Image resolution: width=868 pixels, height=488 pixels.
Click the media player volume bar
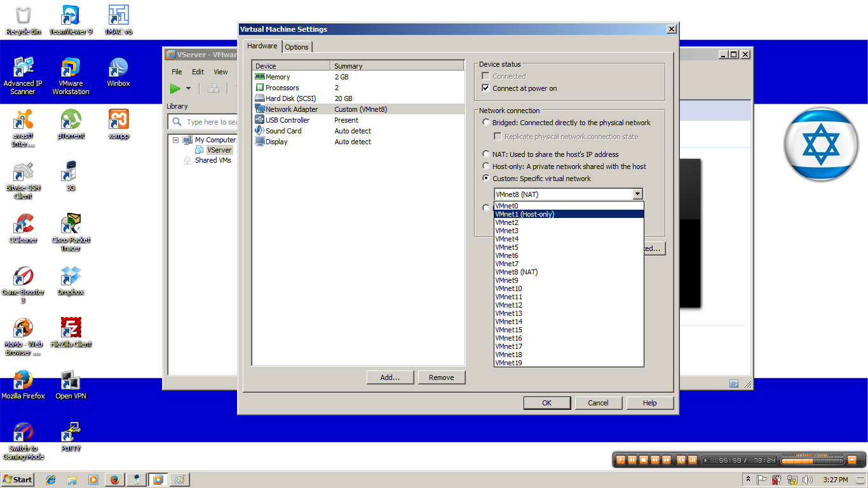click(x=813, y=460)
